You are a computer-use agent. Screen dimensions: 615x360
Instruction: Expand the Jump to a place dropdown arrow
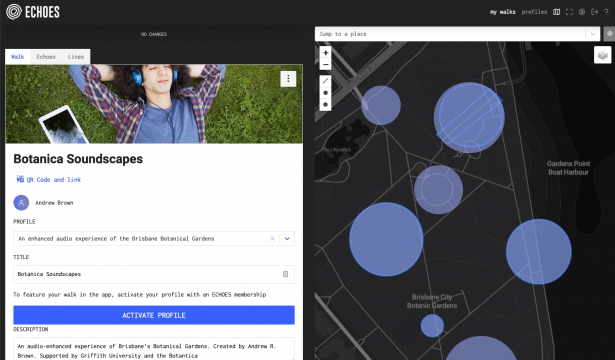pos(593,34)
